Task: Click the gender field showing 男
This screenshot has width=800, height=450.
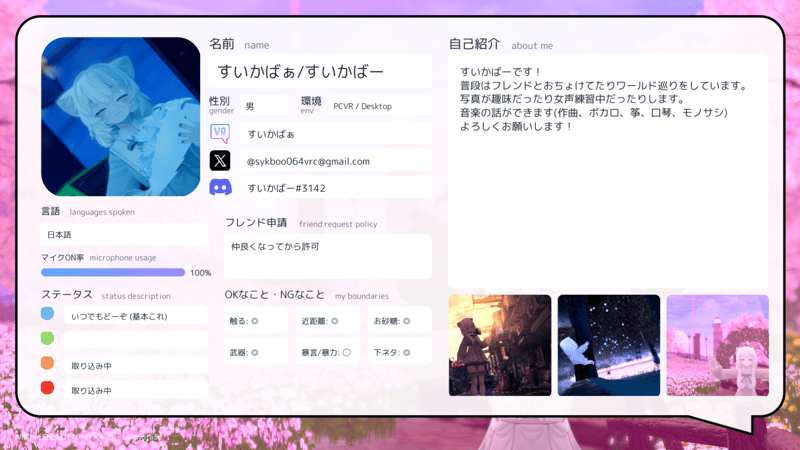Action: 264,106
